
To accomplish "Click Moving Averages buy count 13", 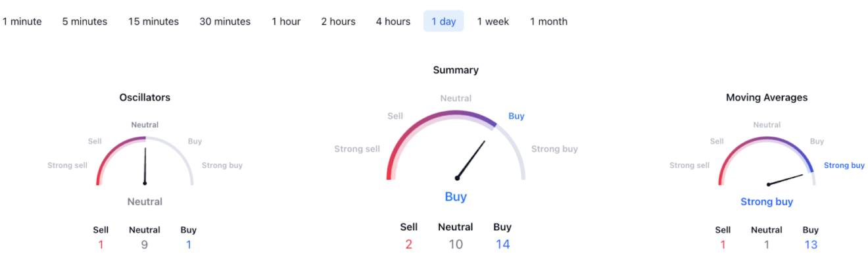I will click(811, 245).
